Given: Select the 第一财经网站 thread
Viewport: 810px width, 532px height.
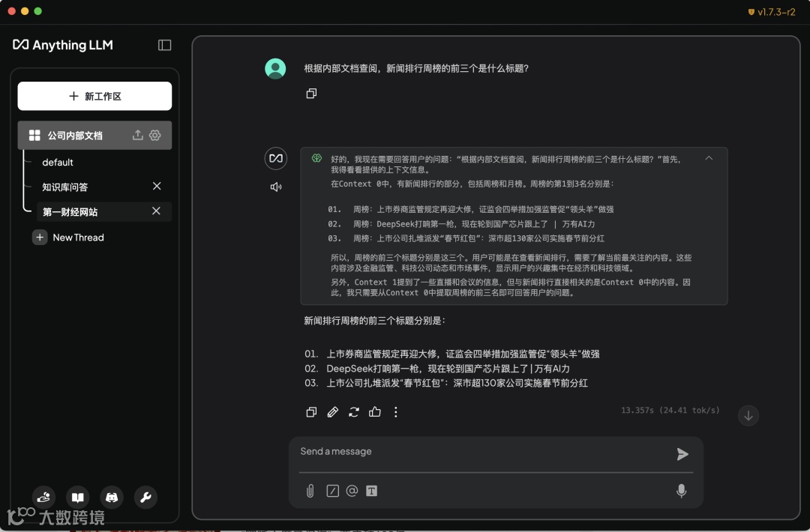Looking at the screenshot, I should [70, 211].
